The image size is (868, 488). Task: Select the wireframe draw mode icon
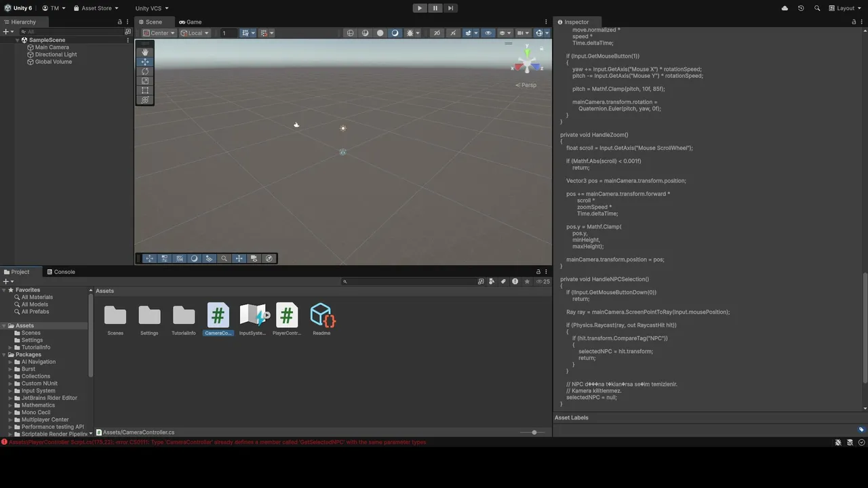tap(351, 33)
